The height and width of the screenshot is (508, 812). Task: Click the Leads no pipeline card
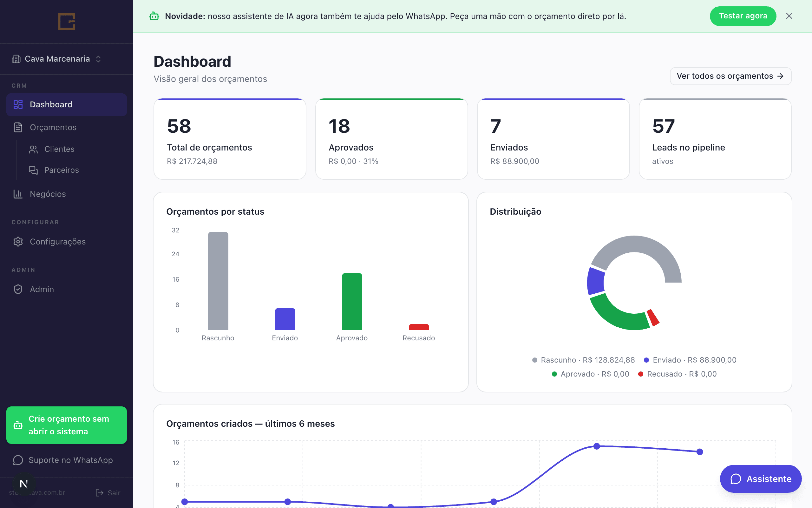click(x=715, y=139)
